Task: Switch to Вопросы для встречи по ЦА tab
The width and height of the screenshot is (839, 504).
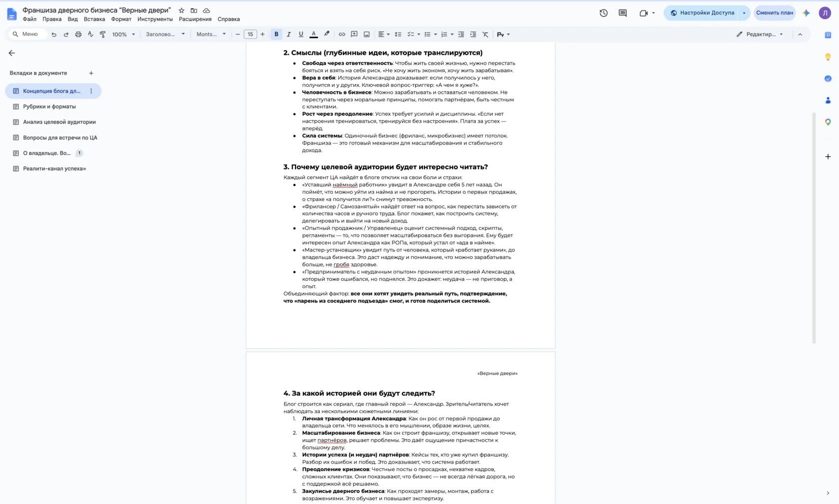Action: 60,138
